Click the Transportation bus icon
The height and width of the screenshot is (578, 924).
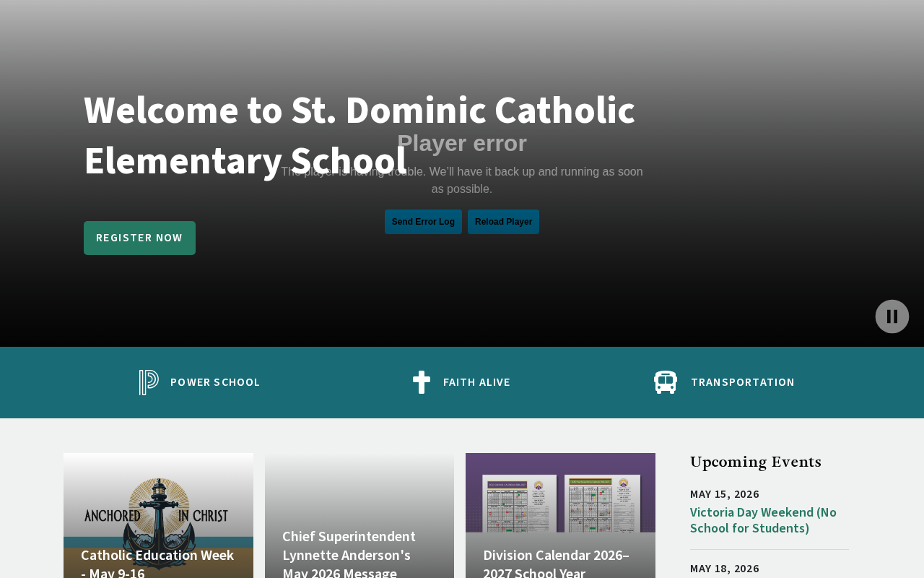[666, 382]
